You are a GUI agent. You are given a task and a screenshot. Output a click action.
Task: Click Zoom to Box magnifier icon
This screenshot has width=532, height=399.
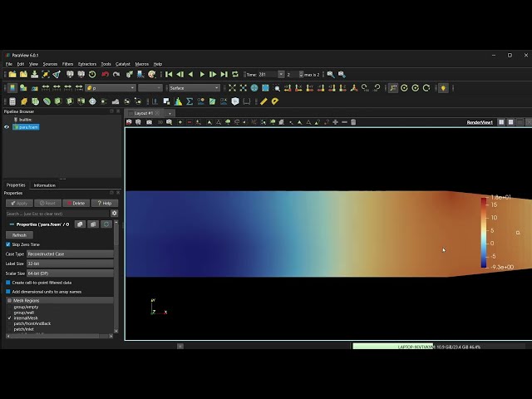tap(277, 88)
